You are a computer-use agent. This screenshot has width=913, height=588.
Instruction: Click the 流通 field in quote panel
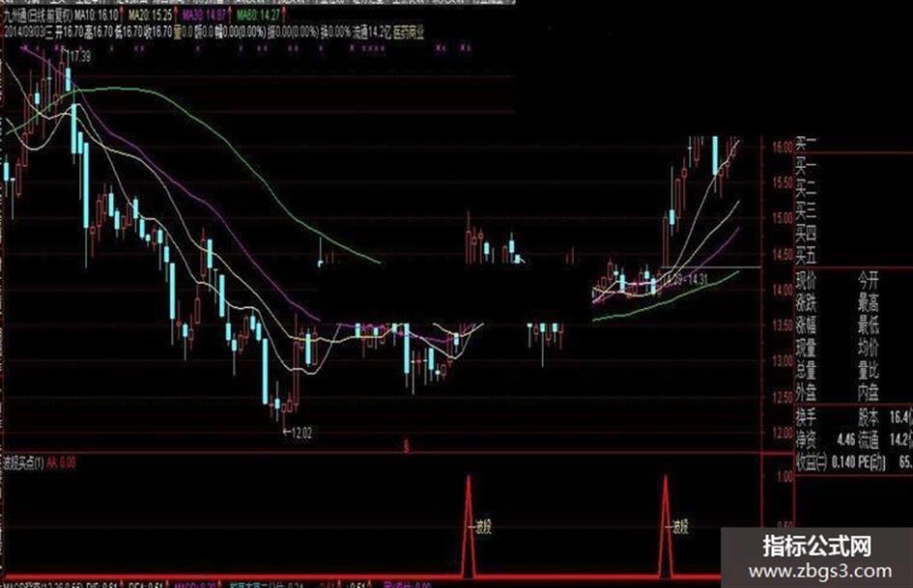(x=868, y=439)
